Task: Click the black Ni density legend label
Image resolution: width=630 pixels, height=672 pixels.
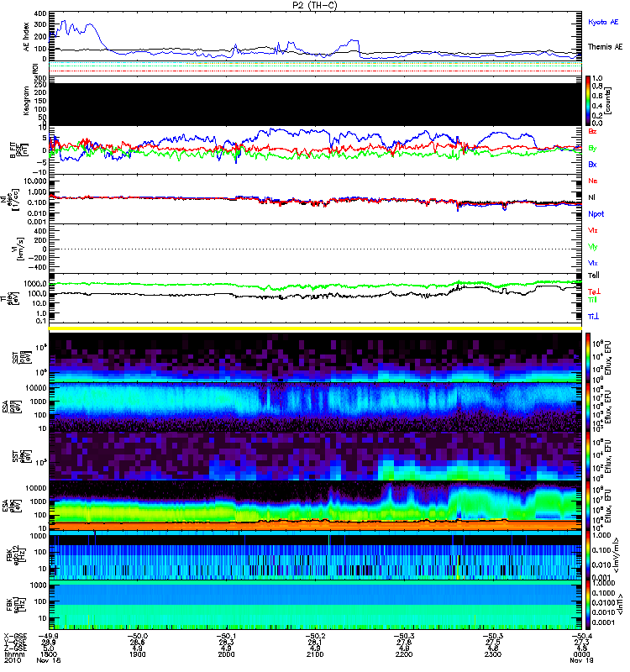Action: (x=591, y=197)
